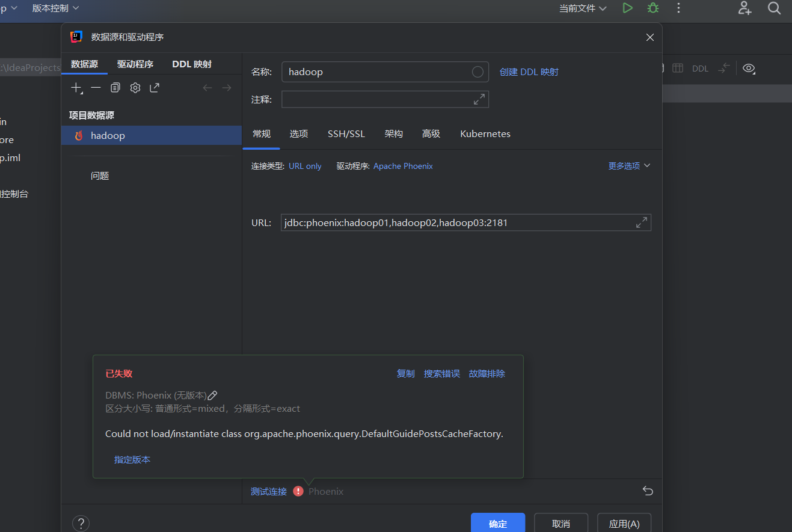This screenshot has height=532, width=792.
Task: Click the color circle in name field
Action: [x=477, y=72]
